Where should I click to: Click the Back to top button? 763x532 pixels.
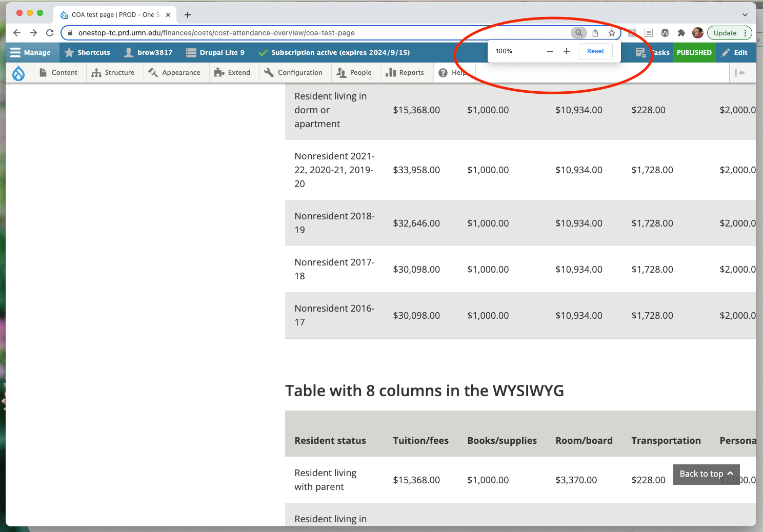(706, 474)
